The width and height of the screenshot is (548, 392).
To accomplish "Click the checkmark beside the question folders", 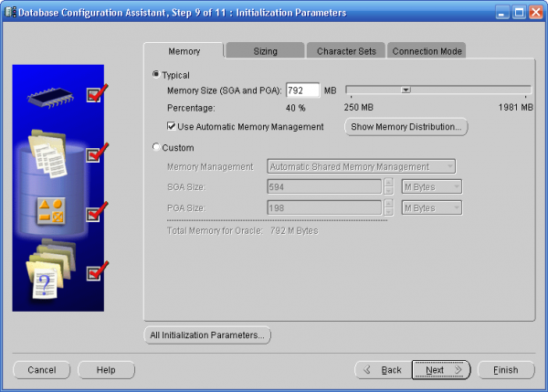I will (x=98, y=270).
